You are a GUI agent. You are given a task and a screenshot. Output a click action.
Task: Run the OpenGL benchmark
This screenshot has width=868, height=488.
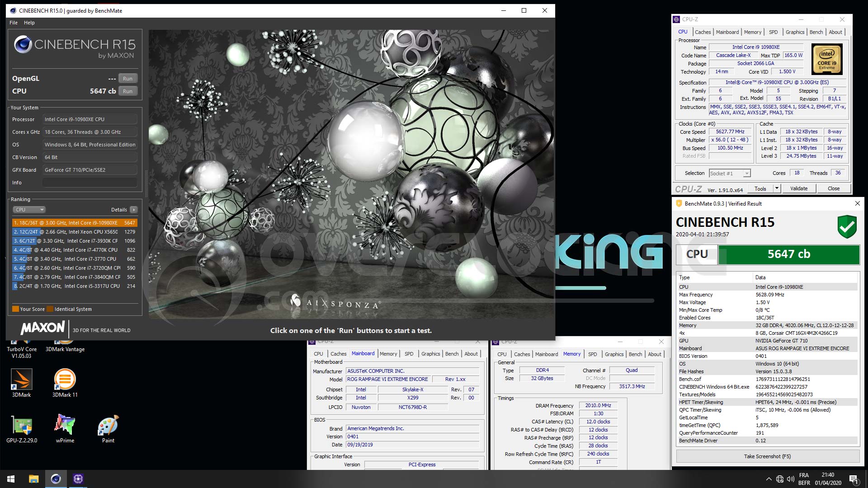tap(127, 79)
